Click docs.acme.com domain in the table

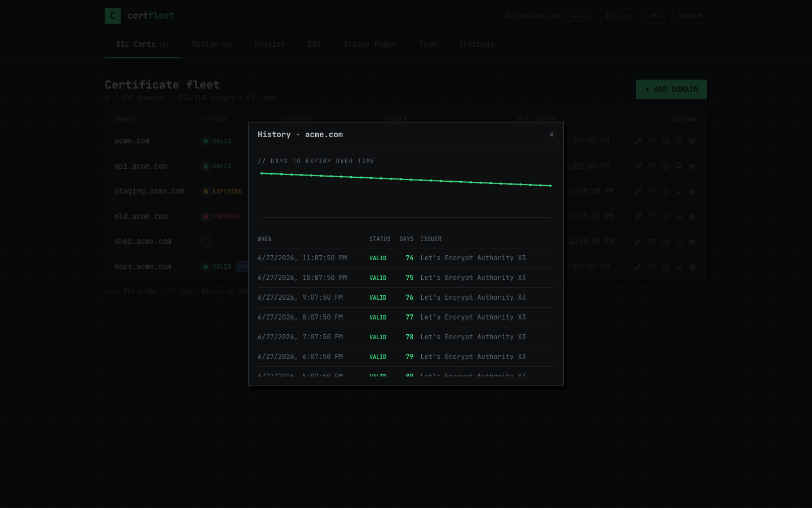(x=143, y=266)
